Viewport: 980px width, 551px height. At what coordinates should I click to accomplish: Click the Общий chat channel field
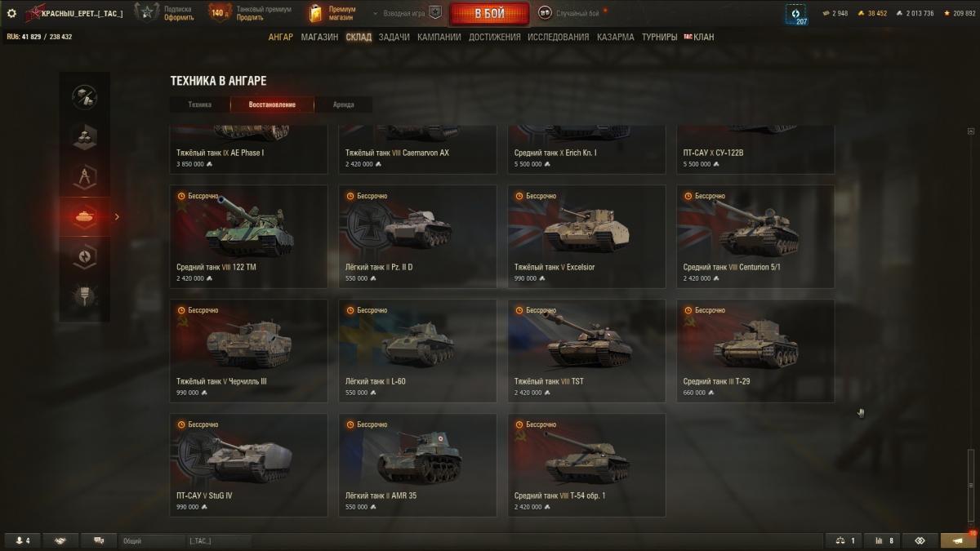pyautogui.click(x=152, y=540)
